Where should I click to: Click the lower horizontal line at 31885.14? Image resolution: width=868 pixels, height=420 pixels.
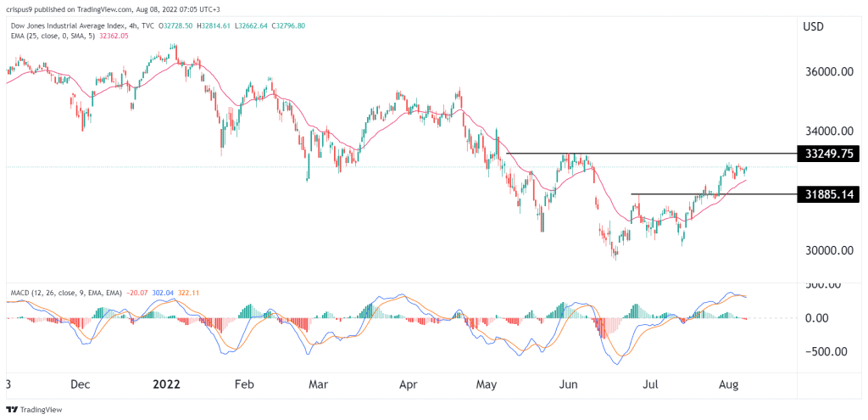(x=714, y=194)
